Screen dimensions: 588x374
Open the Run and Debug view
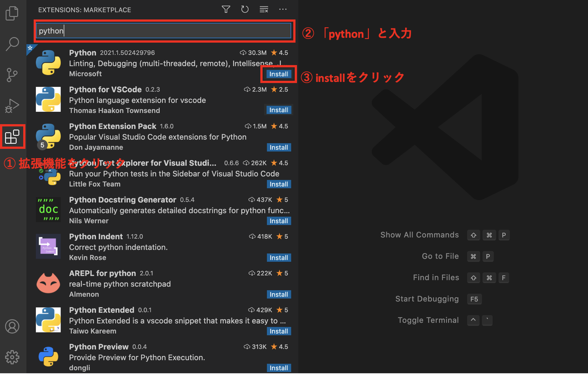12,106
